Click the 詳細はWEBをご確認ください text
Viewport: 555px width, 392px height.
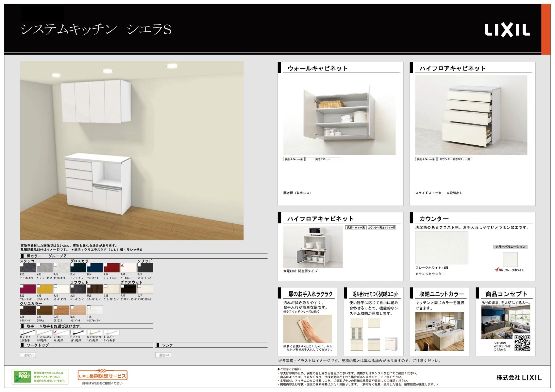tap(102, 384)
